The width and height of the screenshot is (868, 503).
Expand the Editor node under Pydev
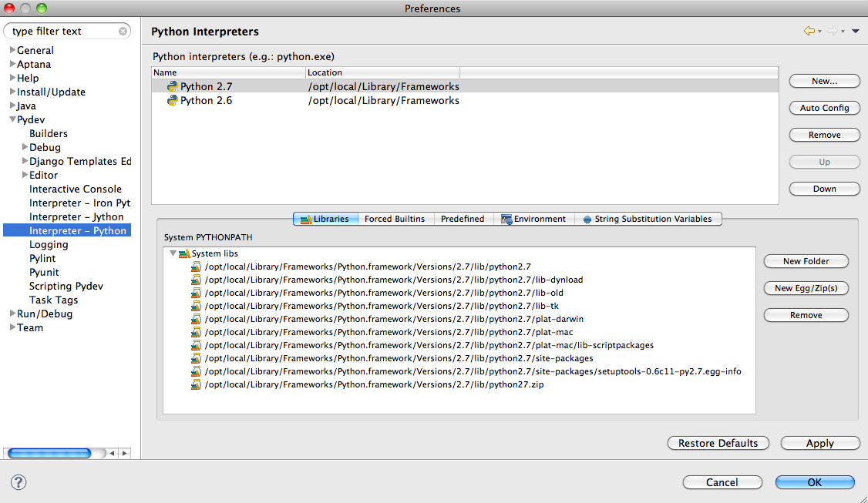pyautogui.click(x=25, y=174)
